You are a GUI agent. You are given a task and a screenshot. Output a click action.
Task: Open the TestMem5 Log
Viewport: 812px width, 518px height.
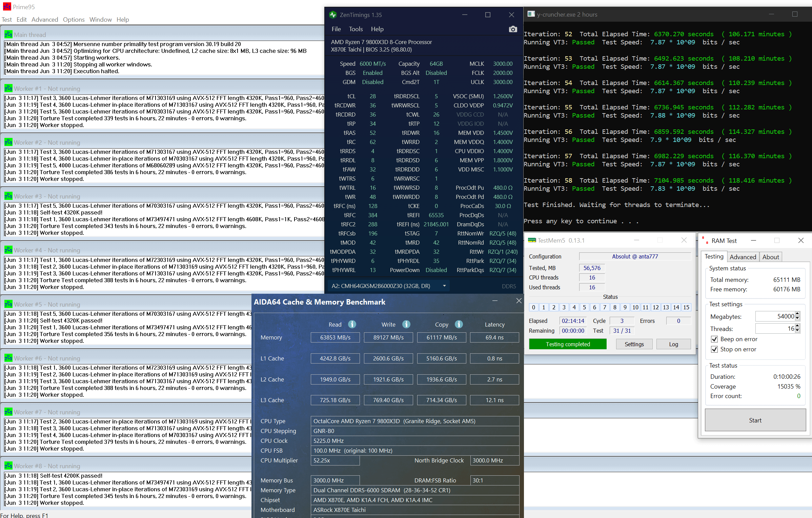(673, 344)
